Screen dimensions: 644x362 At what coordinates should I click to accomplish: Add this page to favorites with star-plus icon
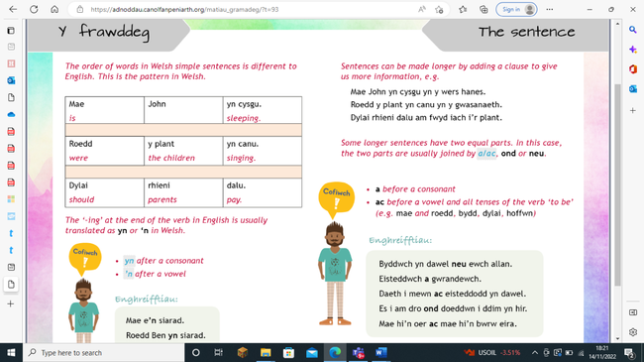click(439, 10)
